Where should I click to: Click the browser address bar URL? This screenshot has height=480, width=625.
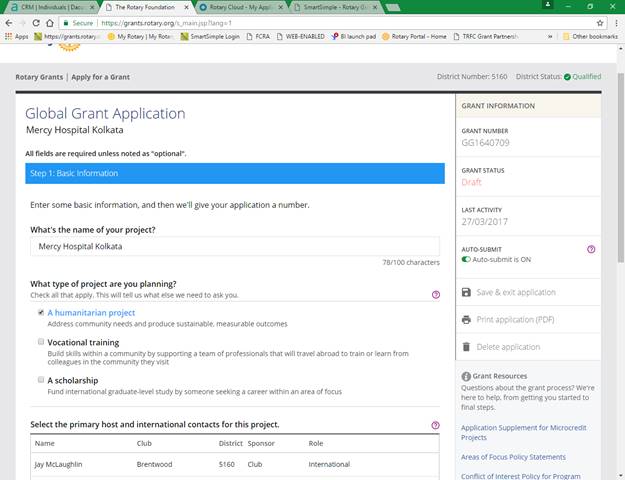click(x=167, y=23)
